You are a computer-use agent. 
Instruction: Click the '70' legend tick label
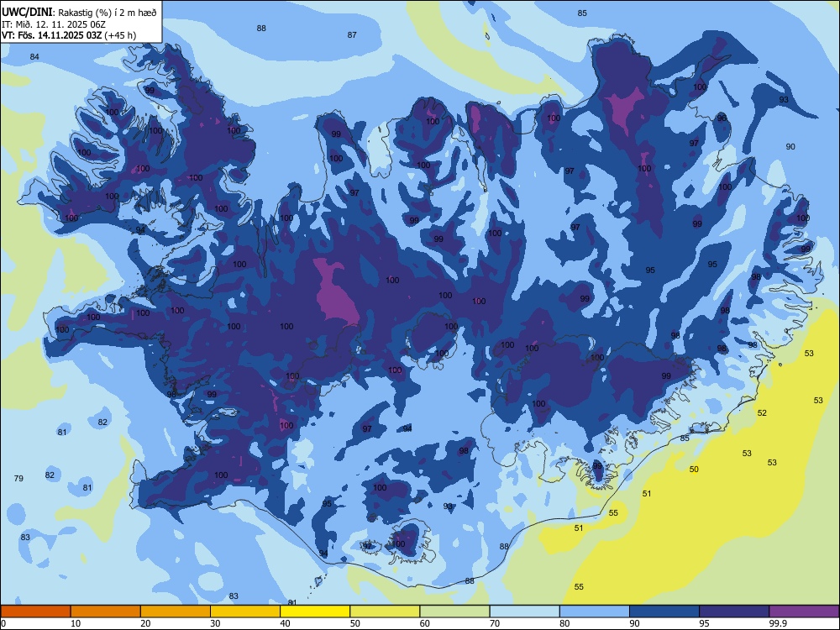click(x=495, y=623)
